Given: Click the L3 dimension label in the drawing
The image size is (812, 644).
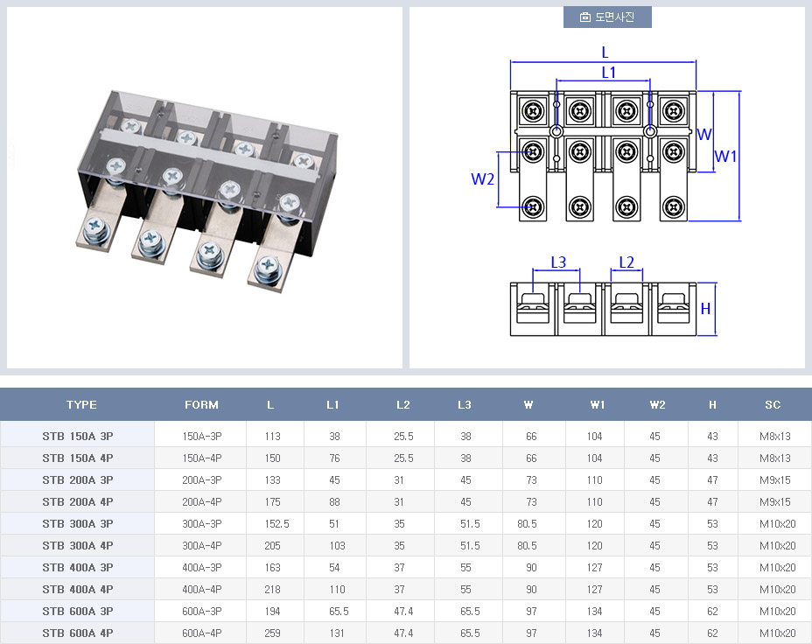Looking at the screenshot, I should coord(558,262).
